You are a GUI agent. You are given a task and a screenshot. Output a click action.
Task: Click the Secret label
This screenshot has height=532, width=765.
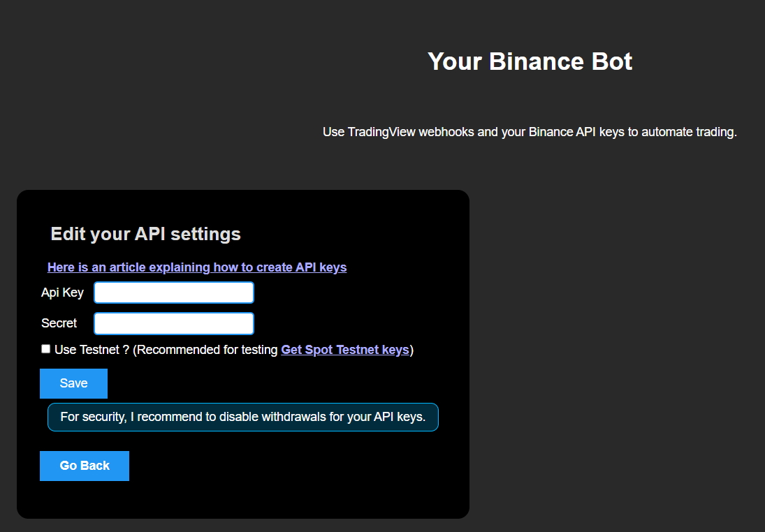59,323
